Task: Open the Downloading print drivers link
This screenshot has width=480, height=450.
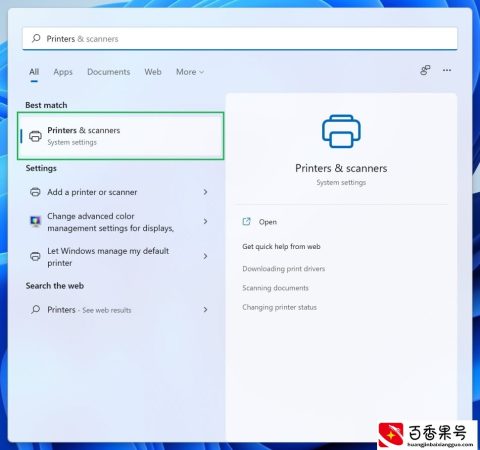Action: [x=284, y=269]
